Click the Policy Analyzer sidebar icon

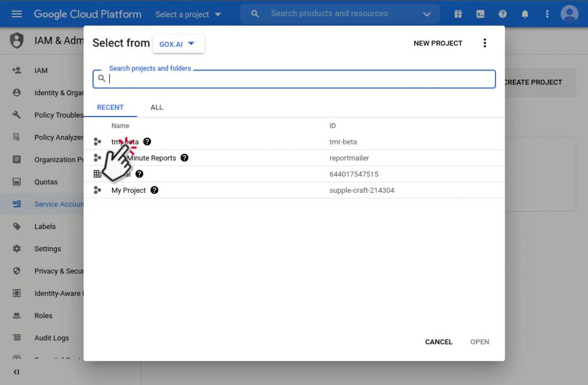(x=17, y=137)
